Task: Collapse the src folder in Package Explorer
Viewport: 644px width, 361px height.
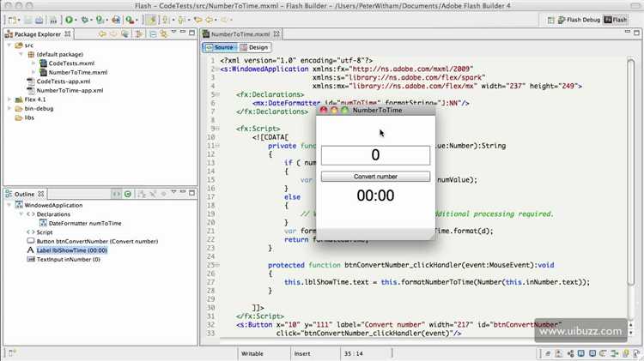Action: 7,45
